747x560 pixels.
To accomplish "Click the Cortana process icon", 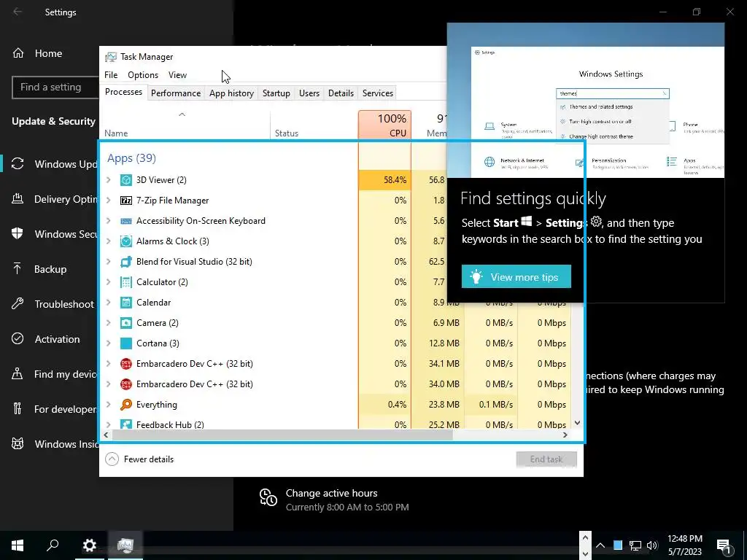I will (125, 343).
